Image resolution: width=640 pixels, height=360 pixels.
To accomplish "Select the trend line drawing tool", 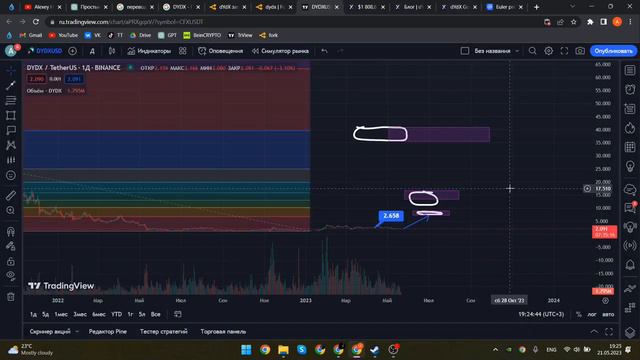I will point(11,85).
